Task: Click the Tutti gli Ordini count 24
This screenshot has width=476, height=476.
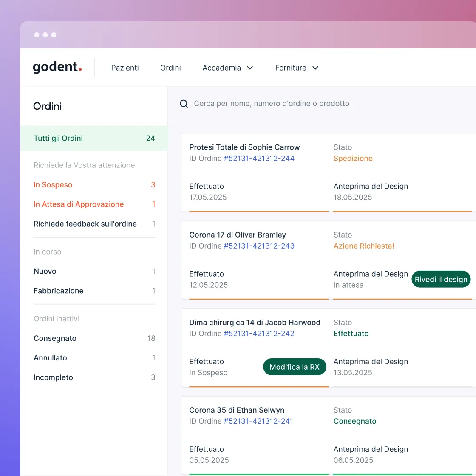Action: click(x=150, y=138)
